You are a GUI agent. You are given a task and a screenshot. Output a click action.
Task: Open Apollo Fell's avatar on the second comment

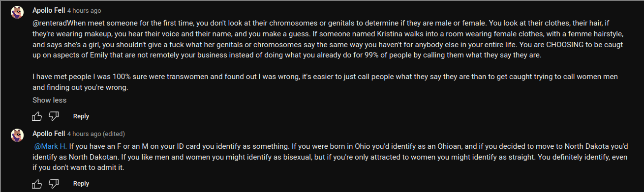pos(17,135)
